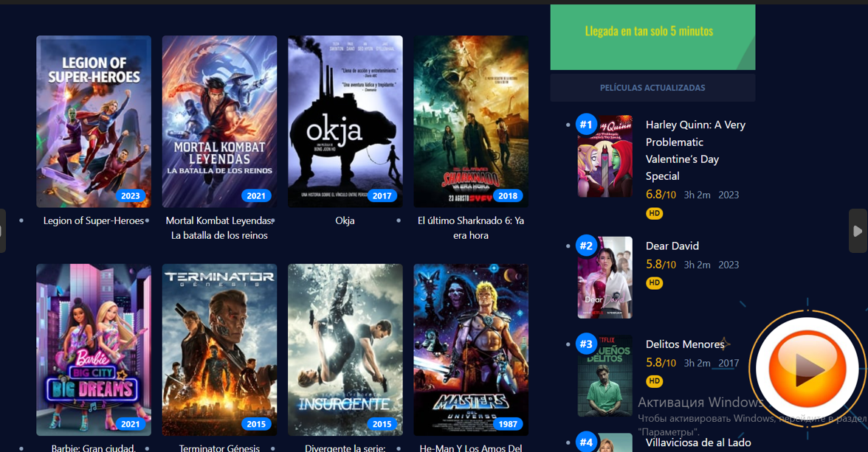Screen dimensions: 868x452
Task: Open the Insurgente movie poster
Action: tap(345, 350)
